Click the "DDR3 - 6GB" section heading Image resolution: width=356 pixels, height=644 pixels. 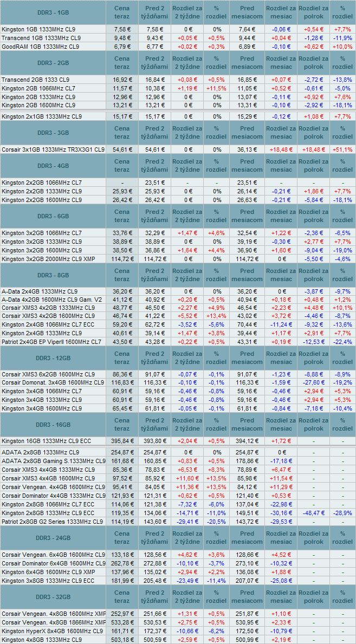coord(53,217)
